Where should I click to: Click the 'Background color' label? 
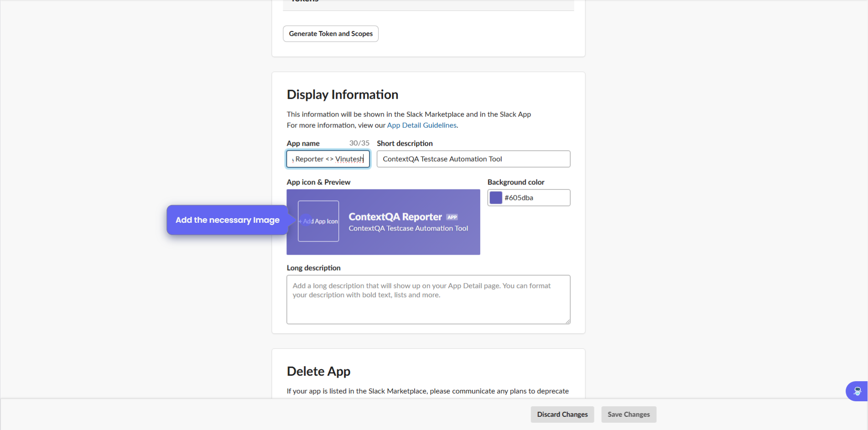[x=515, y=182]
